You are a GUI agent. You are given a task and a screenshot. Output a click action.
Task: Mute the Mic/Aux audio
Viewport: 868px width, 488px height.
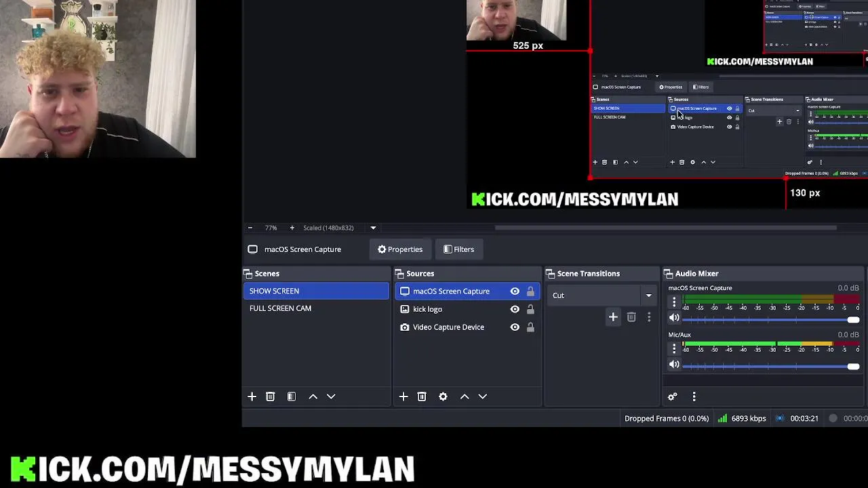(674, 365)
